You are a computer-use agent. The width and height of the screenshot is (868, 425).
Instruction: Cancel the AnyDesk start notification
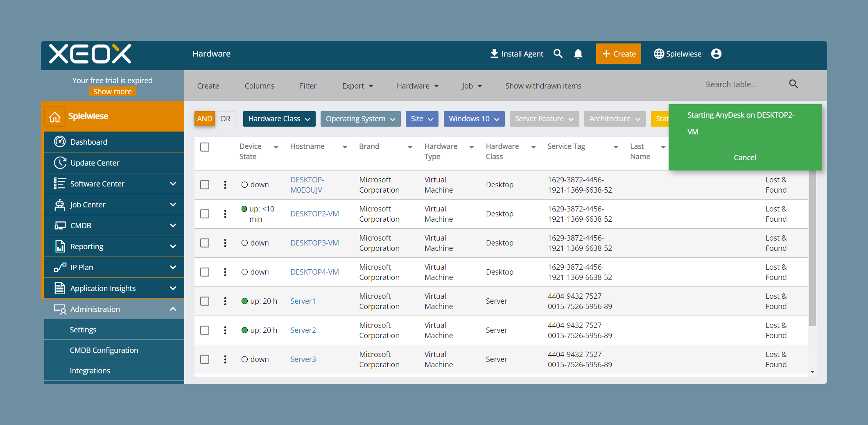(745, 158)
